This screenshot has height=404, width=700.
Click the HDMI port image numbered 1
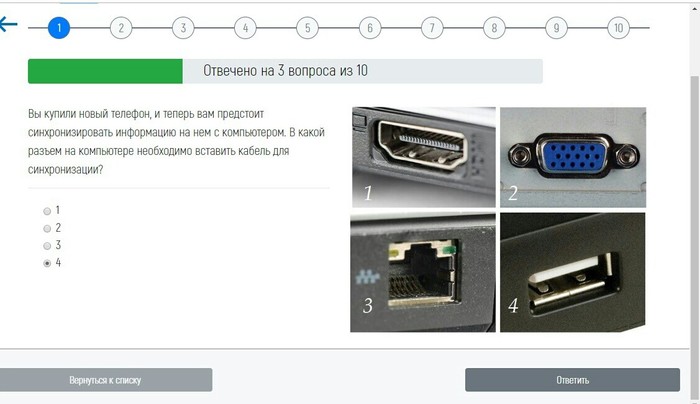click(x=424, y=157)
